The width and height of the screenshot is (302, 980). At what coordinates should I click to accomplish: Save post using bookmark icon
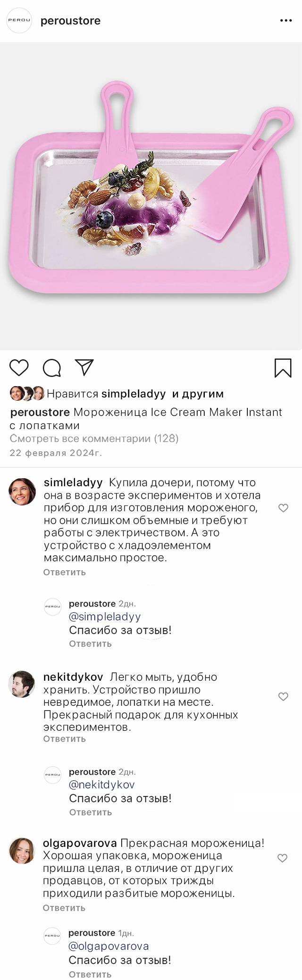coord(283,368)
